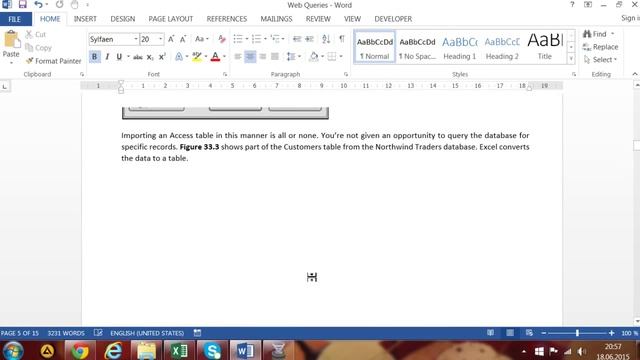This screenshot has width=640, height=360.
Task: Activate the Format Painter
Action: click(x=53, y=61)
